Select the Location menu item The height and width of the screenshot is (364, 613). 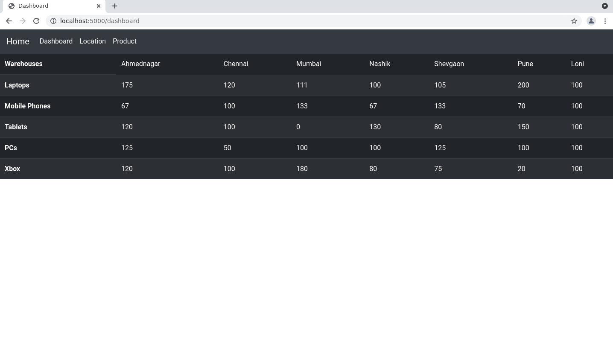click(x=93, y=41)
